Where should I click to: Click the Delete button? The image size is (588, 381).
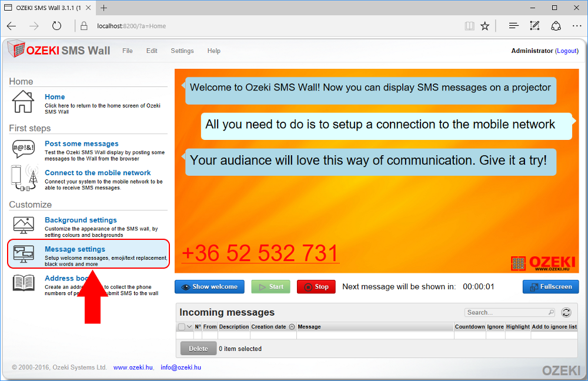click(x=198, y=349)
